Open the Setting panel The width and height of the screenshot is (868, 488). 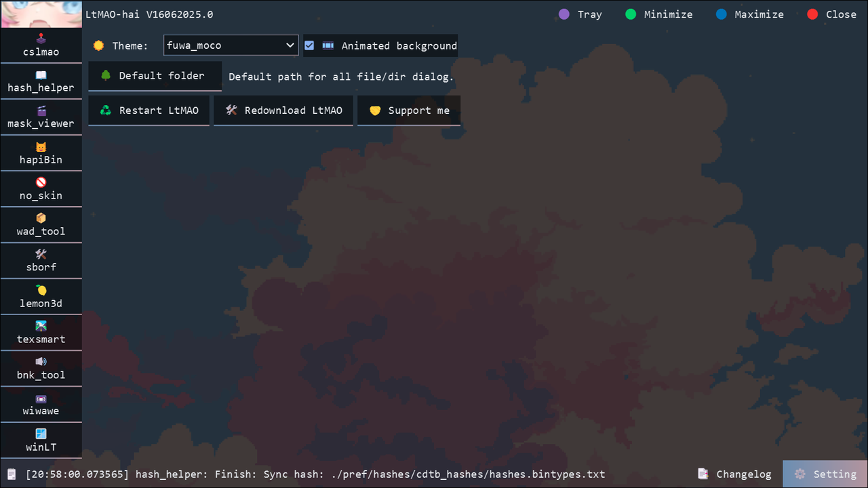tap(825, 474)
